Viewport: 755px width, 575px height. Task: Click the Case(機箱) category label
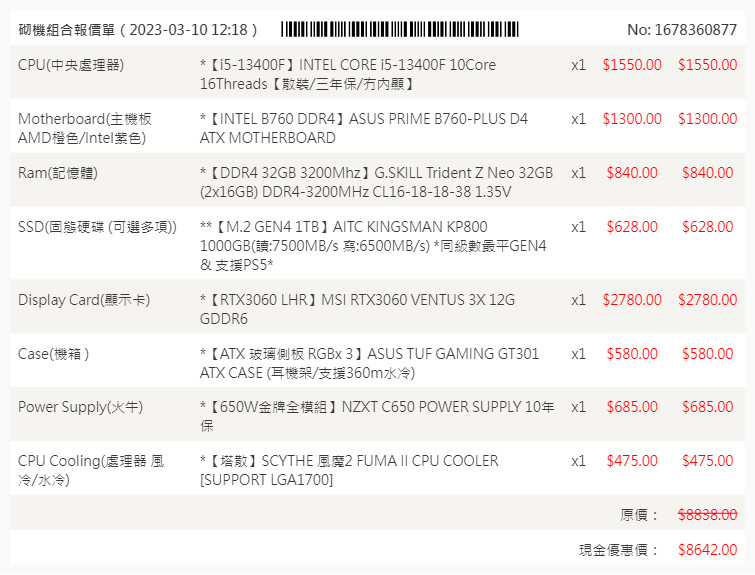pyautogui.click(x=54, y=353)
